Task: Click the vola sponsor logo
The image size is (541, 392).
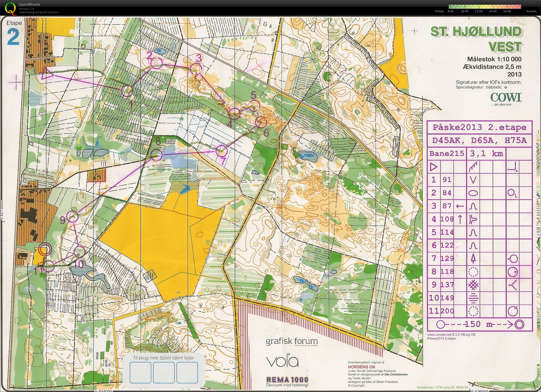Action: coord(282,360)
